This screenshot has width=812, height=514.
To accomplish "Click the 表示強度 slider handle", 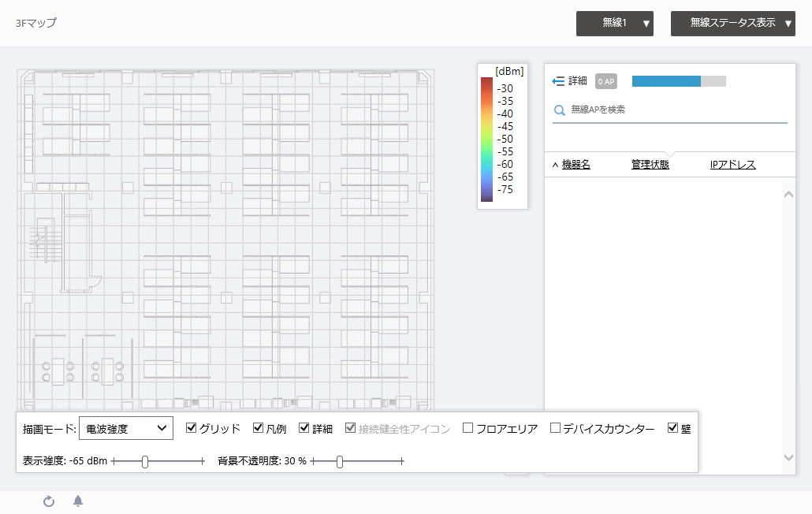I will [145, 461].
